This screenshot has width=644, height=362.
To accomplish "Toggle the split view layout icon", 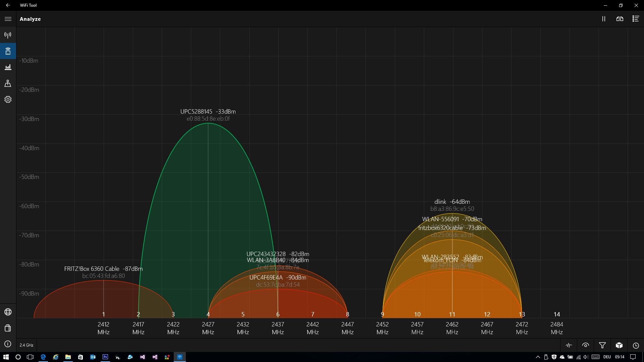I will [x=620, y=19].
